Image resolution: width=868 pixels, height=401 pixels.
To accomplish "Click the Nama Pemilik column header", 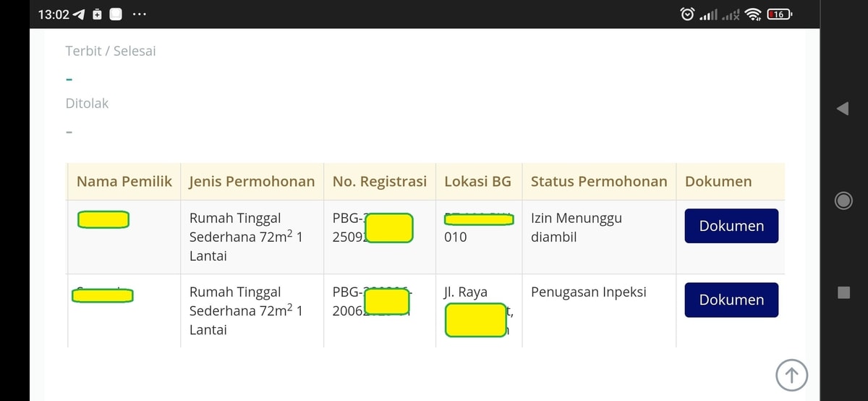I will pos(124,182).
